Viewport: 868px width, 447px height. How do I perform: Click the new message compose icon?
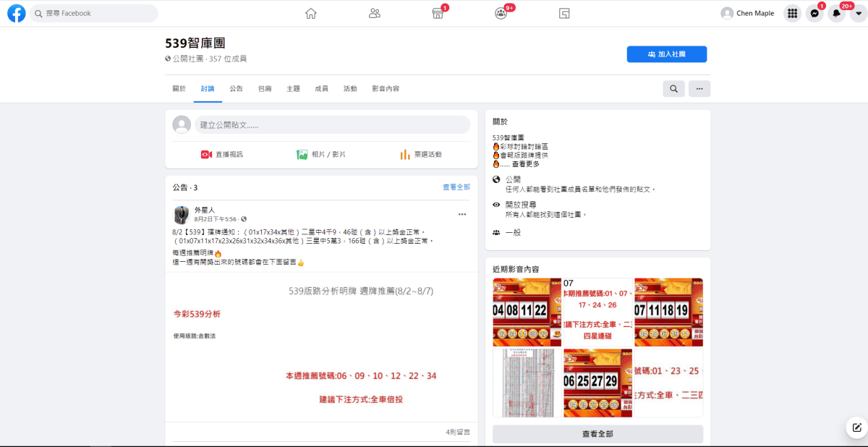tap(857, 427)
